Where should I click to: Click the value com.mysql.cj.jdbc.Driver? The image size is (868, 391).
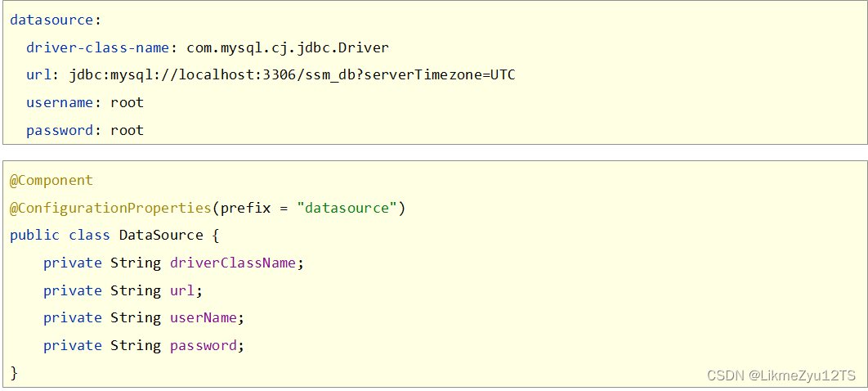tap(288, 48)
